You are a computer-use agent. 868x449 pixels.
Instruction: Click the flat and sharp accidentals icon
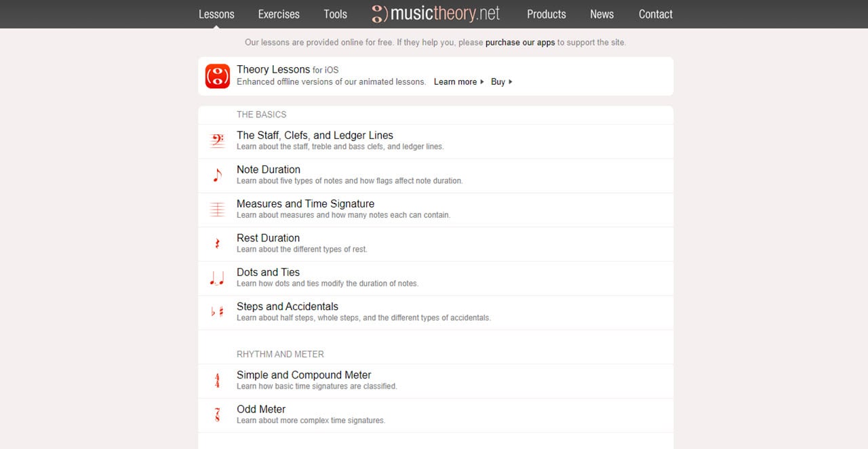217,313
